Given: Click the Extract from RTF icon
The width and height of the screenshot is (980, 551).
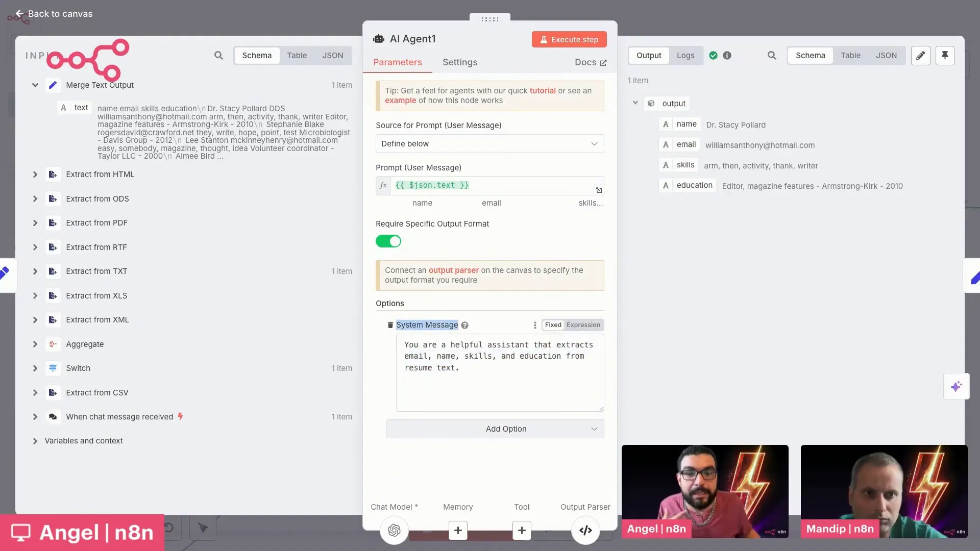Looking at the screenshot, I should coord(53,247).
